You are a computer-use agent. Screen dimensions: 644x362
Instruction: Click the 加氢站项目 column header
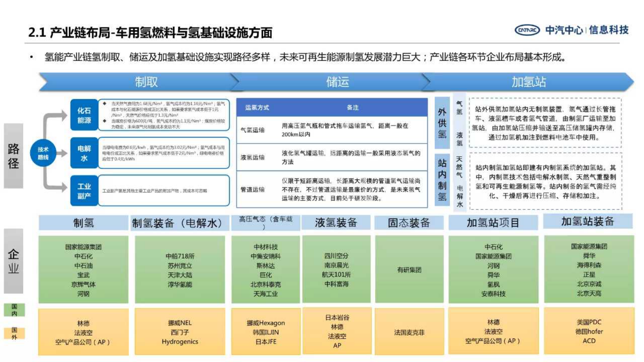tap(493, 223)
